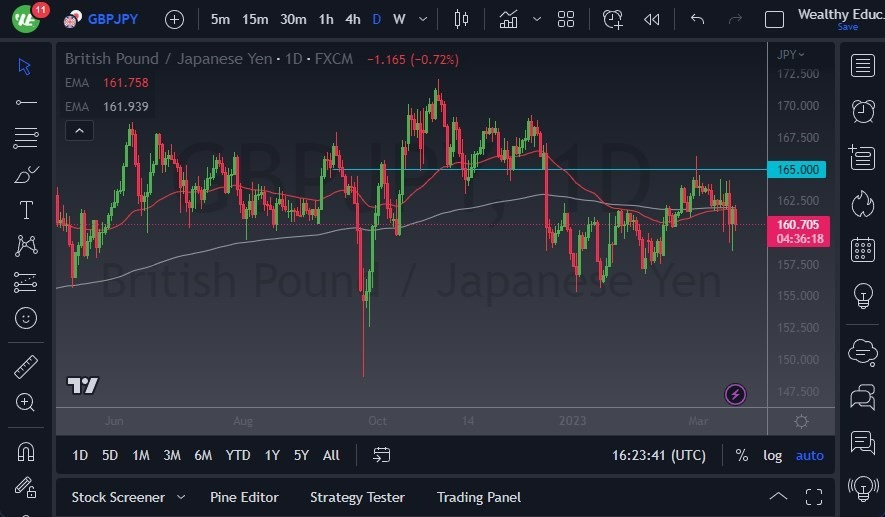This screenshot has width=885, height=517.
Task: Toggle magnet mode for drawings
Action: [26, 452]
